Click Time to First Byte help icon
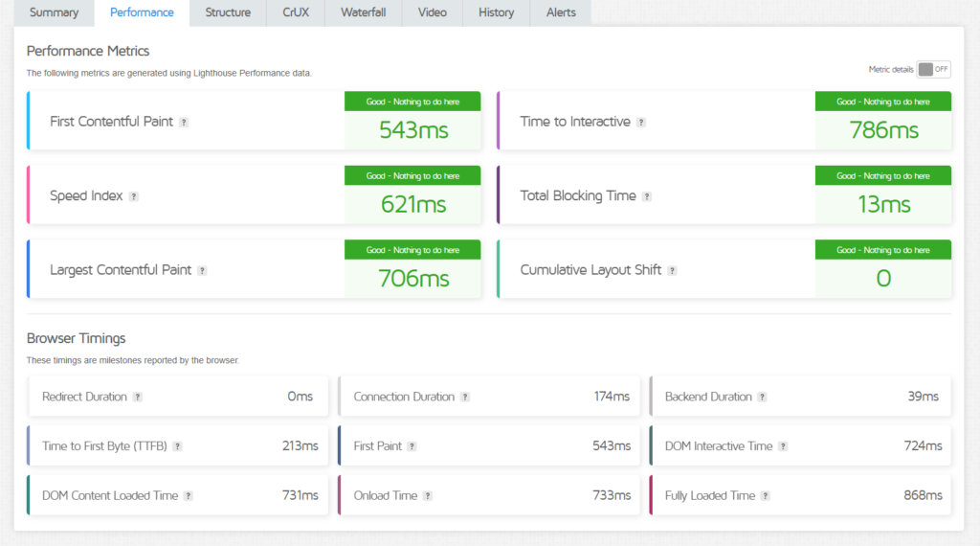Image resolution: width=980 pixels, height=546 pixels. (177, 446)
